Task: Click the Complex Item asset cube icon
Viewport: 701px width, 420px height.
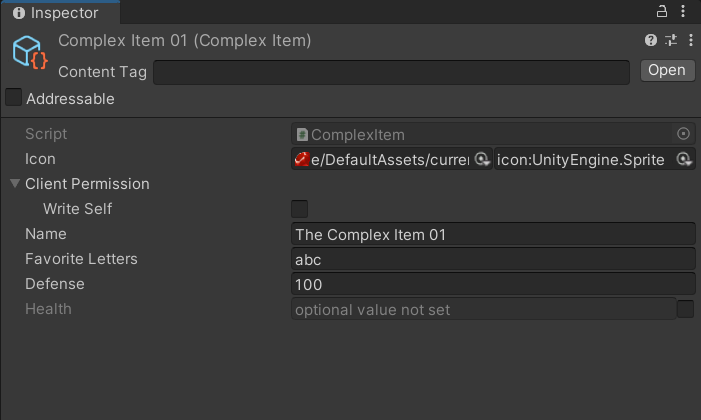Action: (30, 54)
